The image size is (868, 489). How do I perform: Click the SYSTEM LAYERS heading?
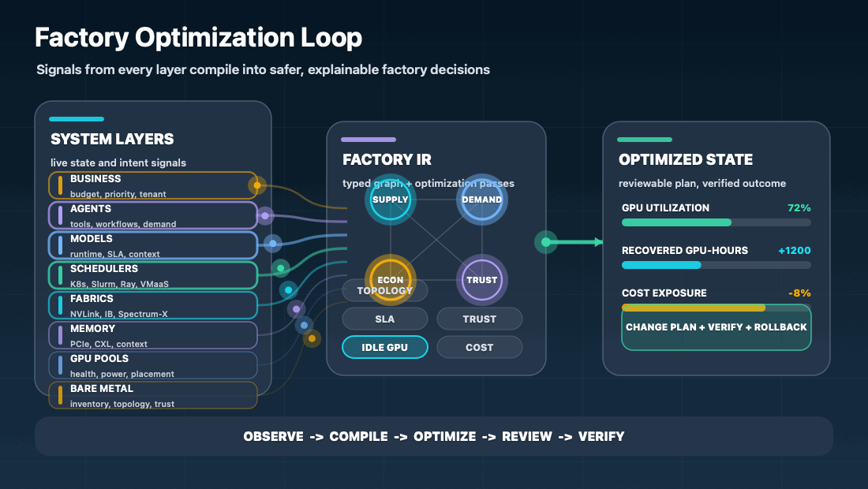[x=112, y=139]
